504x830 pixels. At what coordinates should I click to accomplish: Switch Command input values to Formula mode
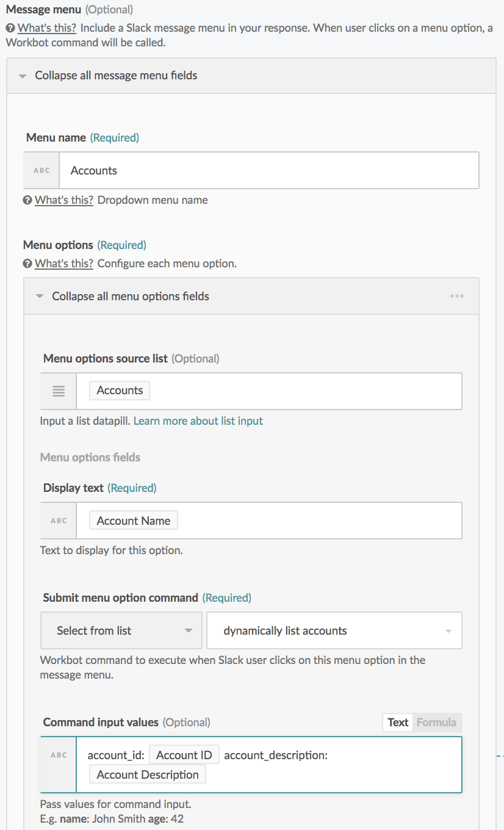(x=437, y=722)
